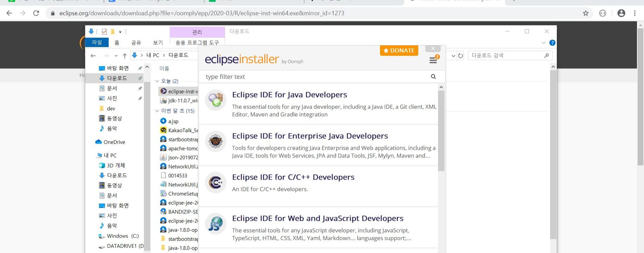Select Eclipse IDE for Java Developers title
Image resolution: width=644 pixels, height=253 pixels.
tap(289, 95)
